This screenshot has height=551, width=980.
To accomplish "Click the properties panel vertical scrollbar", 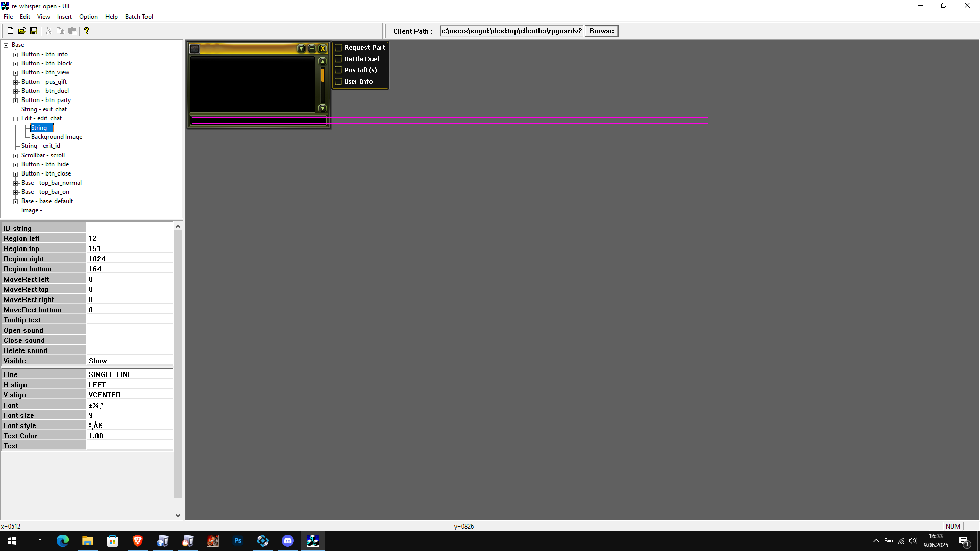I will click(x=178, y=363).
